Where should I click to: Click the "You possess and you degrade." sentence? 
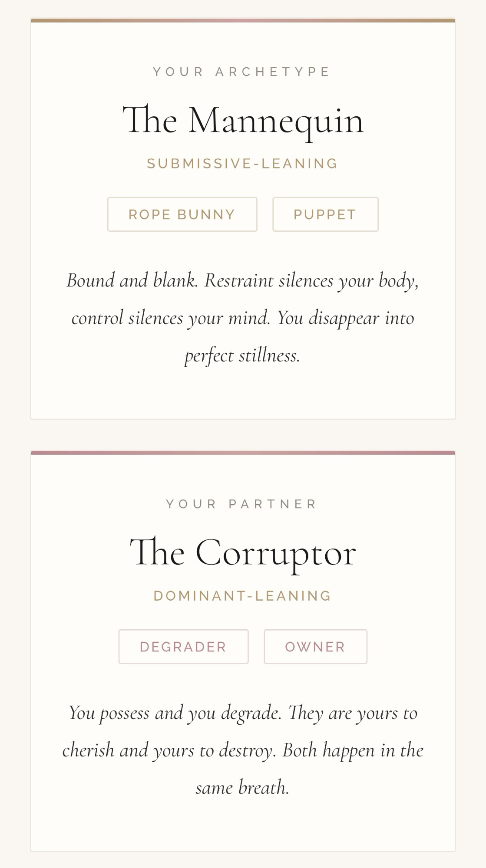tap(175, 713)
